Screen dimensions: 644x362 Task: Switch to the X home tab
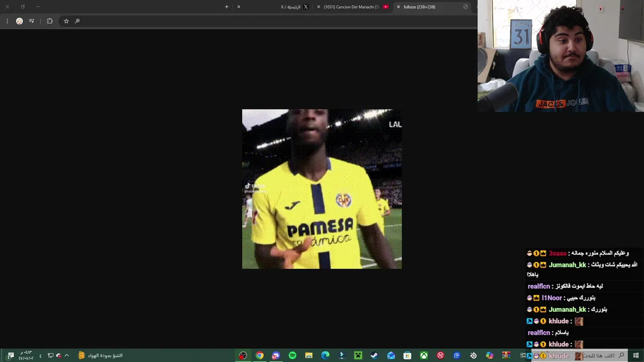click(x=272, y=7)
